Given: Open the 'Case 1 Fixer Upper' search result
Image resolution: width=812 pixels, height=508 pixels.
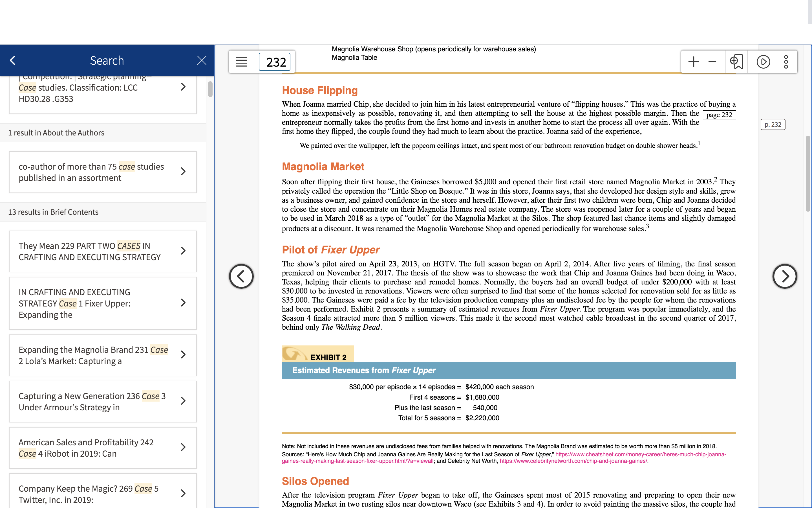Looking at the screenshot, I should [x=103, y=303].
